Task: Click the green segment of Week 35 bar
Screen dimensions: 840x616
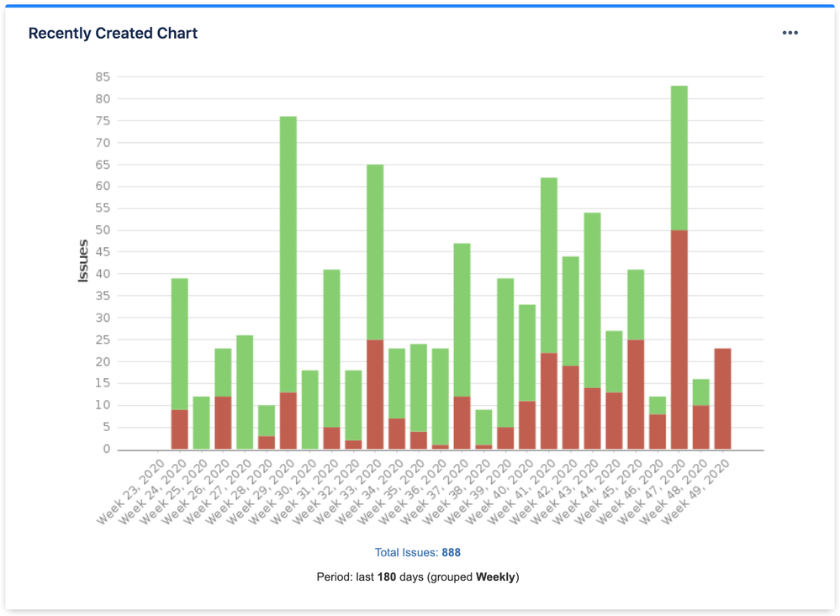Action: click(419, 387)
